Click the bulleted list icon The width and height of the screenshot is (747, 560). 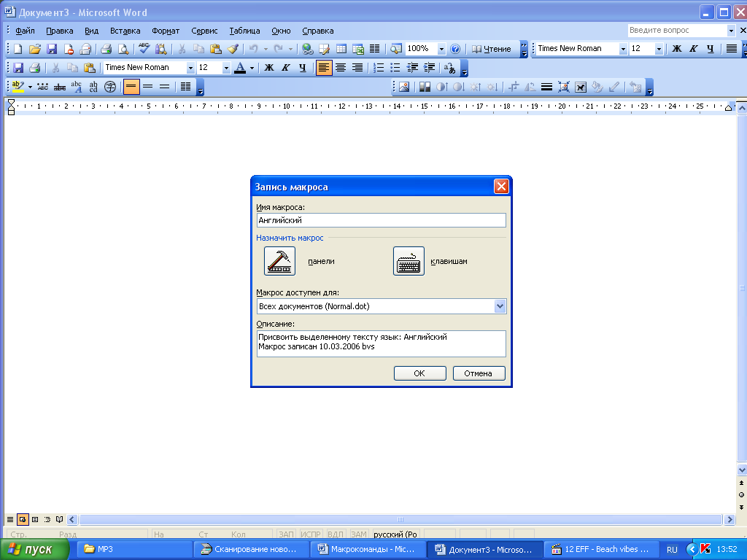pyautogui.click(x=395, y=68)
